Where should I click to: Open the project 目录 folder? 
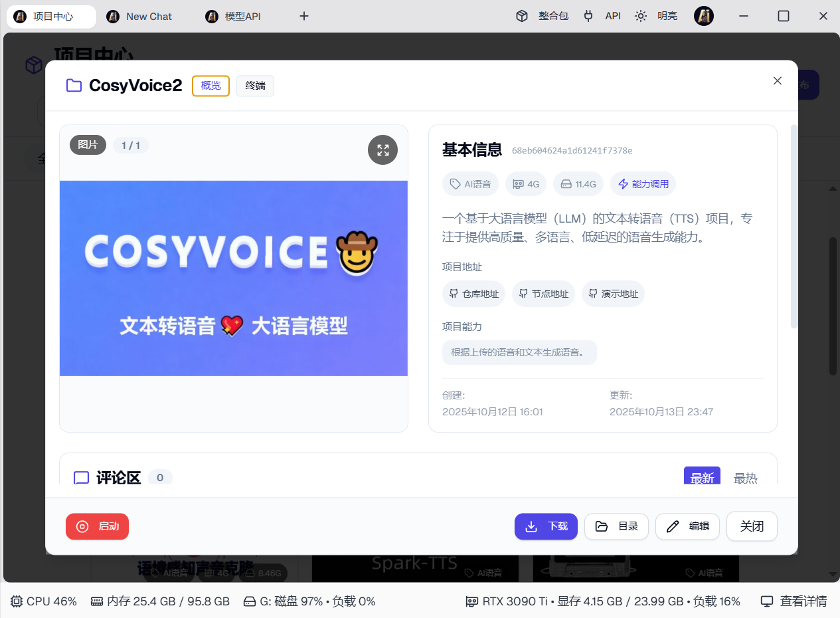[616, 526]
